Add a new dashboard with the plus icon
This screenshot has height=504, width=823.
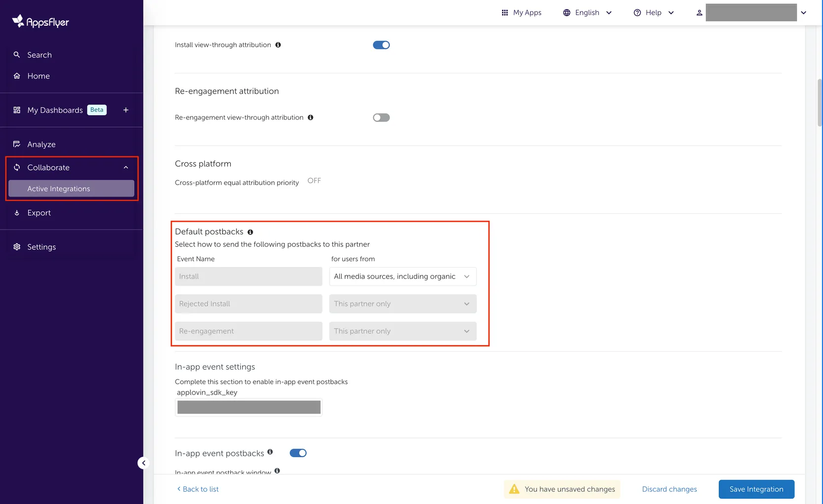click(x=126, y=110)
